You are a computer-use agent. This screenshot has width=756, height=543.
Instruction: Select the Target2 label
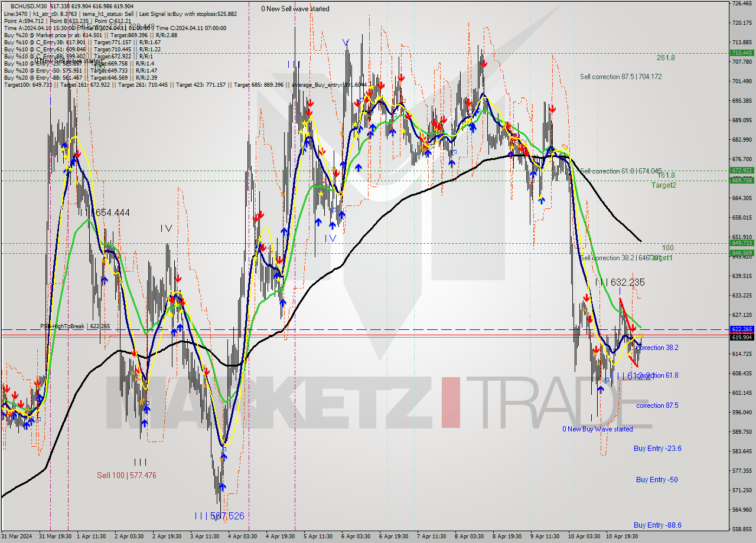(664, 185)
